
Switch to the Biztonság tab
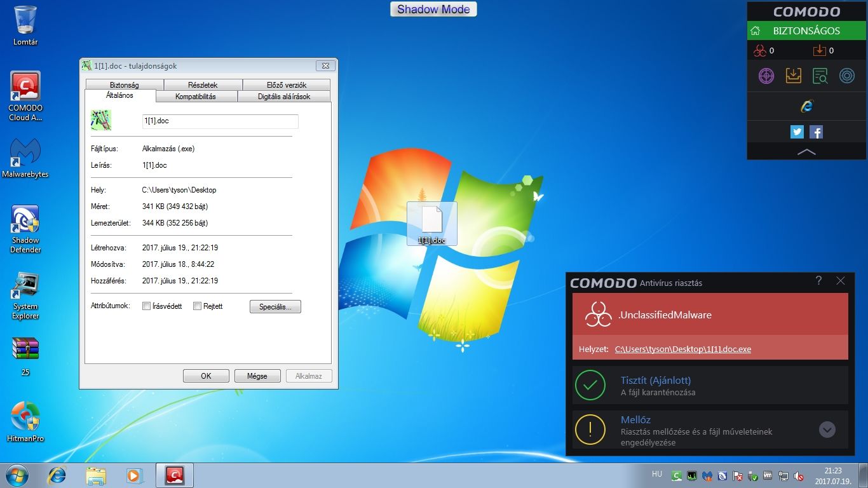(124, 85)
